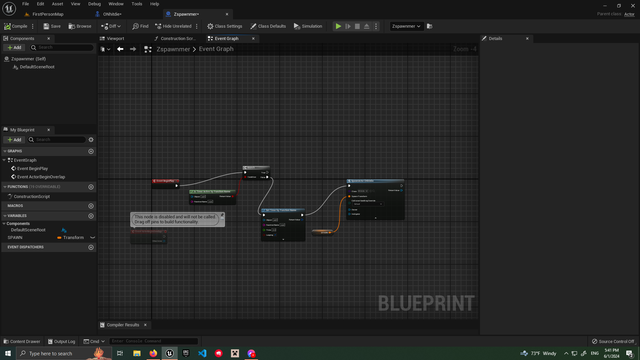Collapse the FUNCTIONS section
Screen dimensions: 640x360
[x=5, y=187]
